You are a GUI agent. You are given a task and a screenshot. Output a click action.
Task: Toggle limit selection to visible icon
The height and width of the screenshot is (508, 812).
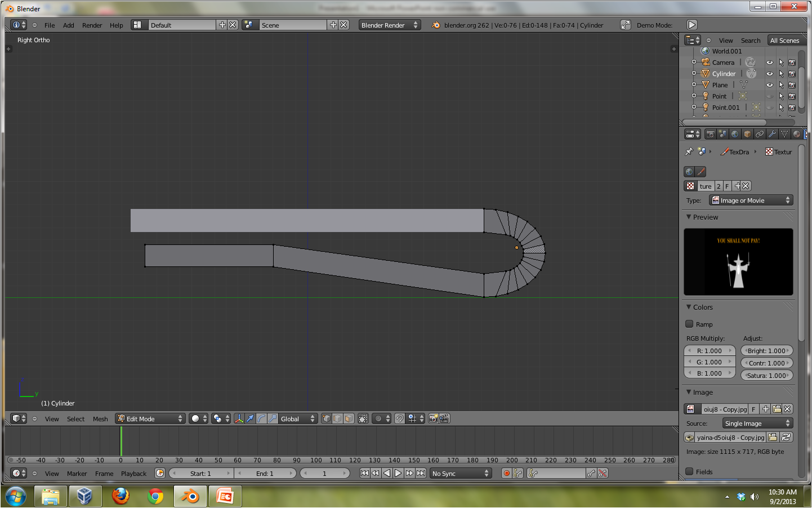click(x=363, y=418)
